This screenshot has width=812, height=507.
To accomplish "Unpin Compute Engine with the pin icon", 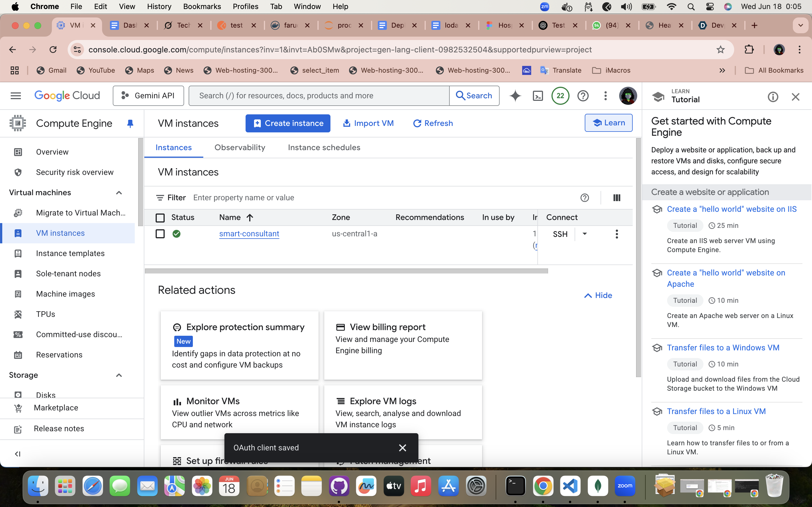I will [x=130, y=124].
